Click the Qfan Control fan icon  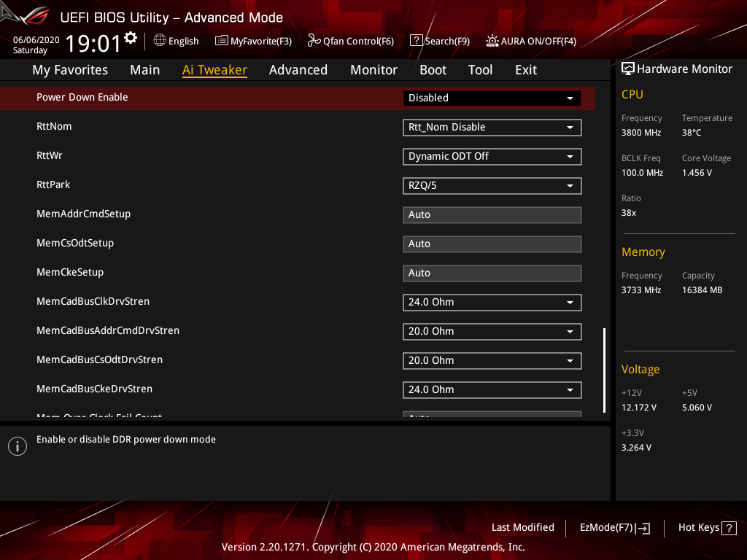click(x=314, y=41)
